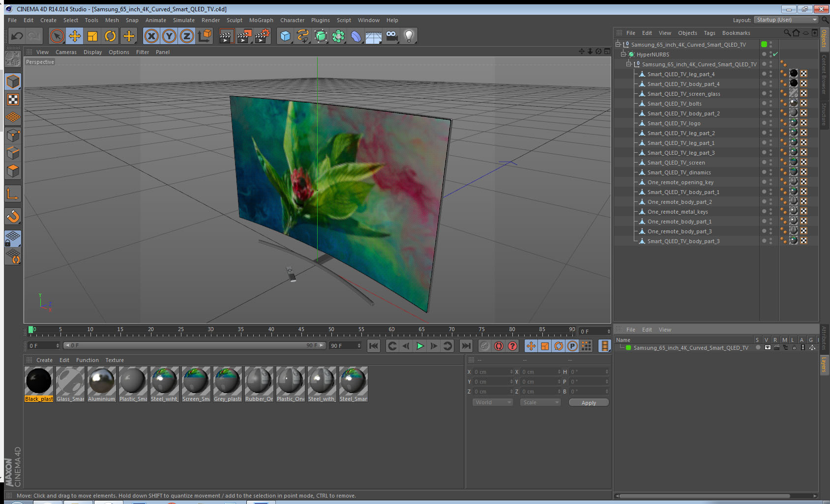
Task: Enable the Snap magnet icon
Action: (13, 216)
